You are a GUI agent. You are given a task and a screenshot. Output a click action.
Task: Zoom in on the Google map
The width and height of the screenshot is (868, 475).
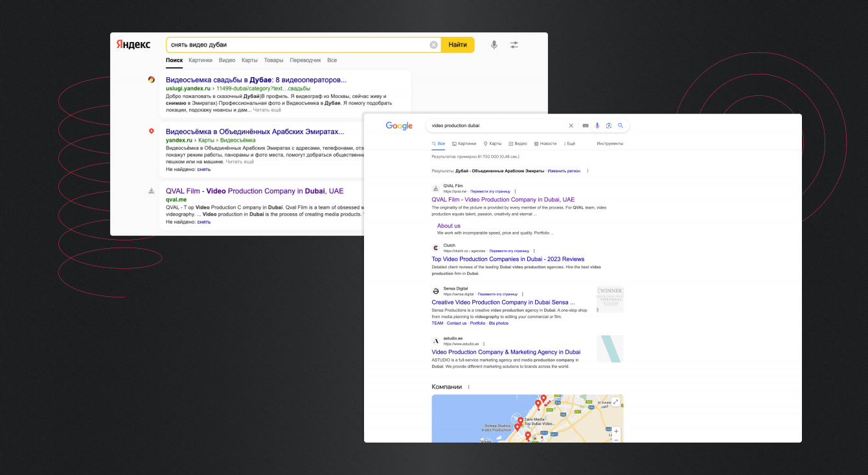coord(616,431)
